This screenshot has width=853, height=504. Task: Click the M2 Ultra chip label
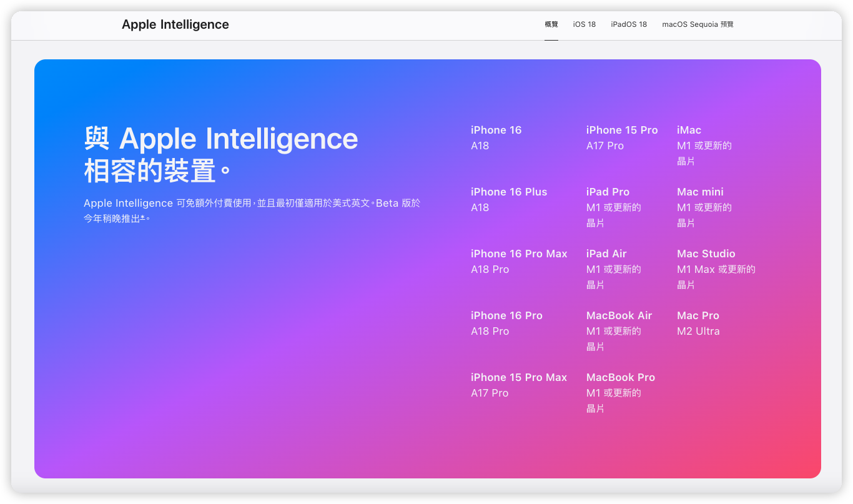click(698, 331)
